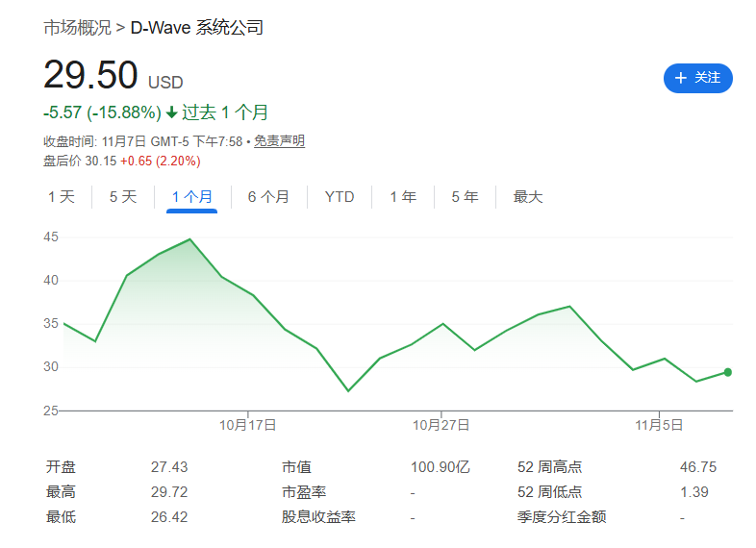Click the 52 周高点 value 46.75
This screenshot has height=548, width=756.
698,467
